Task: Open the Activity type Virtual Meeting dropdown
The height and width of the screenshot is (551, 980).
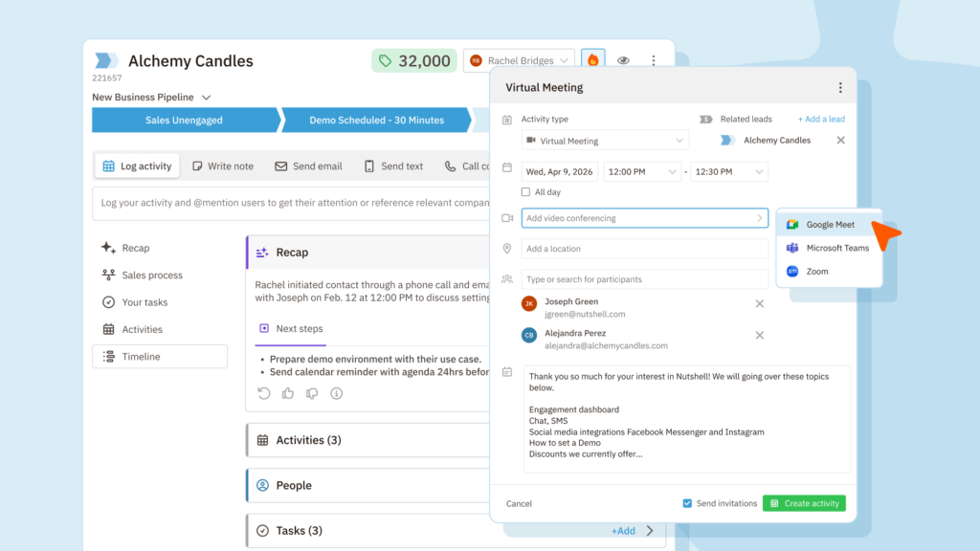Action: [605, 141]
